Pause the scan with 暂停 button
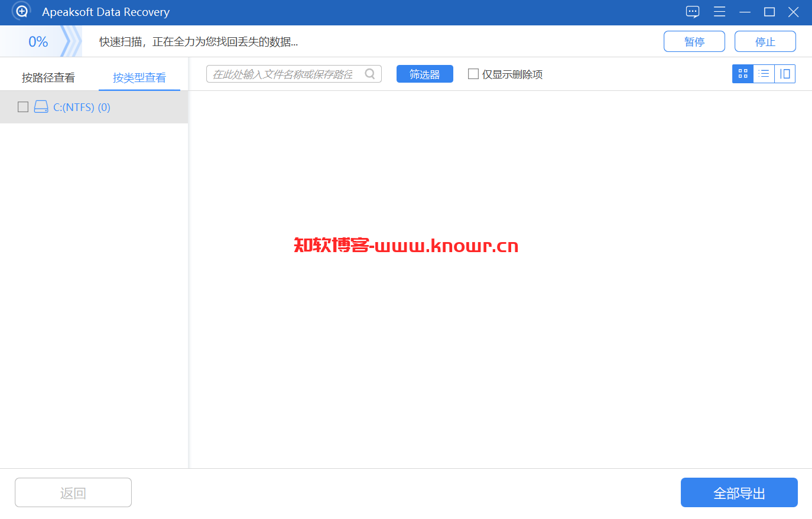This screenshot has width=812, height=519. click(x=694, y=41)
